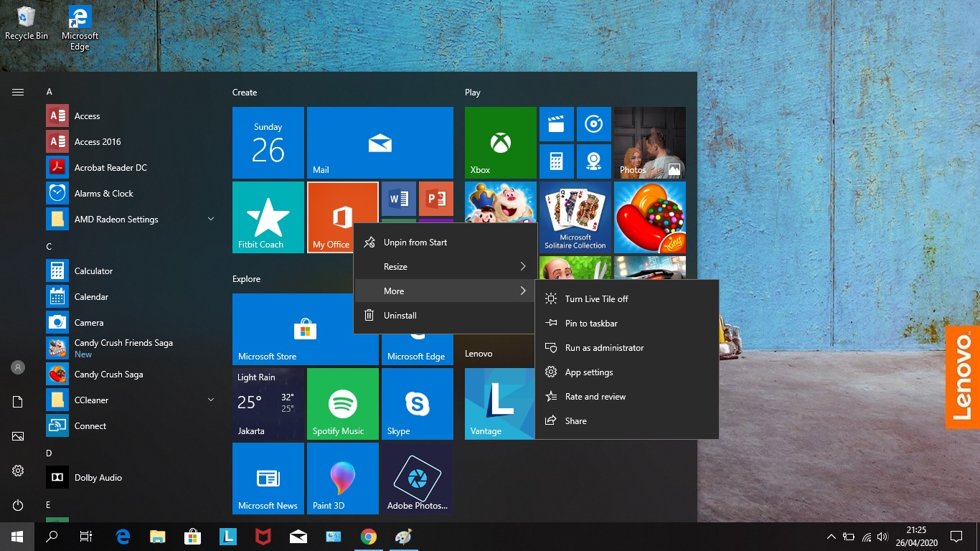Open Groove Music small tile
Image resolution: width=980 pixels, height=551 pixels.
(594, 124)
